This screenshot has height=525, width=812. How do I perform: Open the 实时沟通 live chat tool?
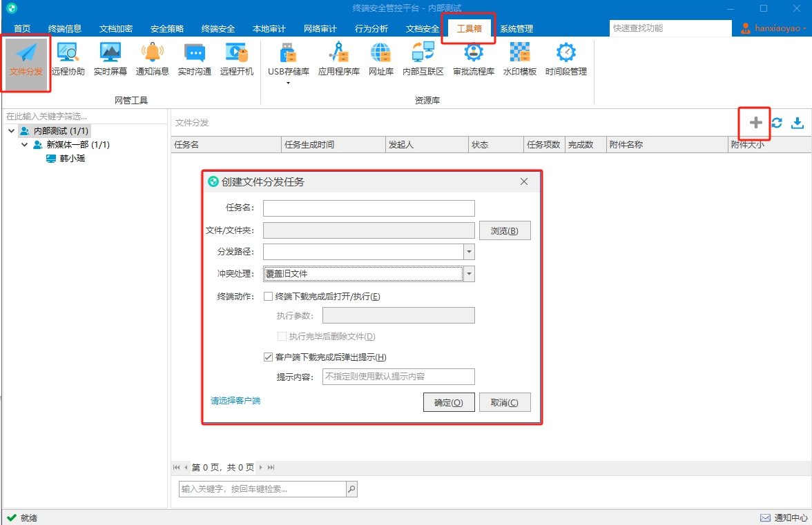tap(194, 59)
